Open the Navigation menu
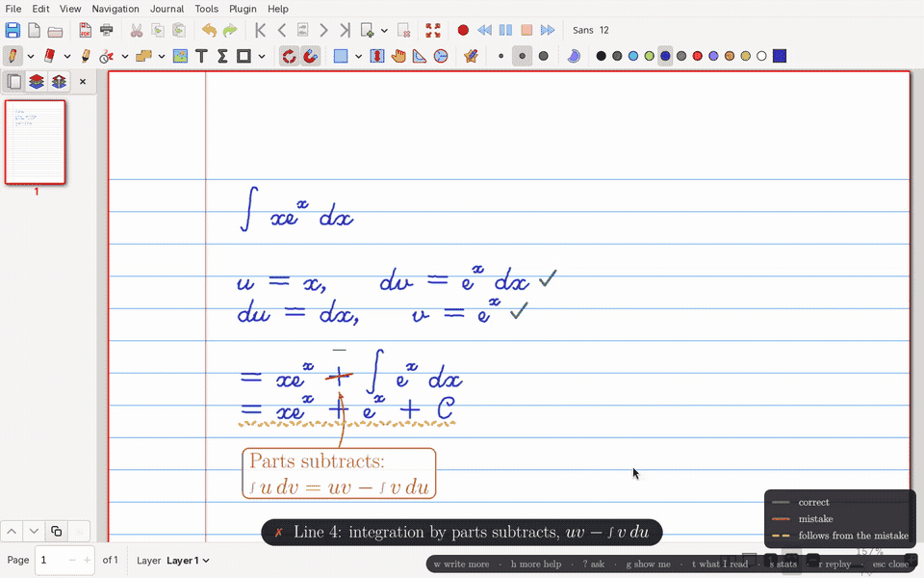924x578 pixels. [x=115, y=9]
